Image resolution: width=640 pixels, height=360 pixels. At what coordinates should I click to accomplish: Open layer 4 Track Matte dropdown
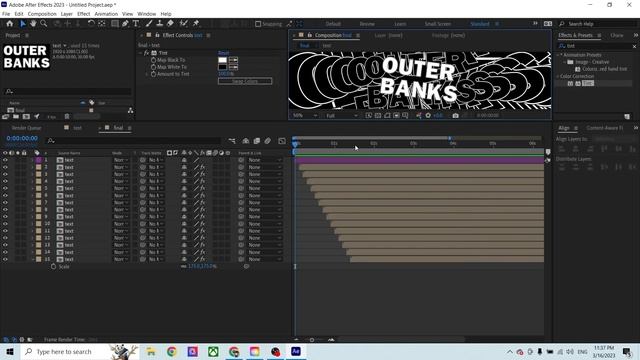tap(156, 181)
